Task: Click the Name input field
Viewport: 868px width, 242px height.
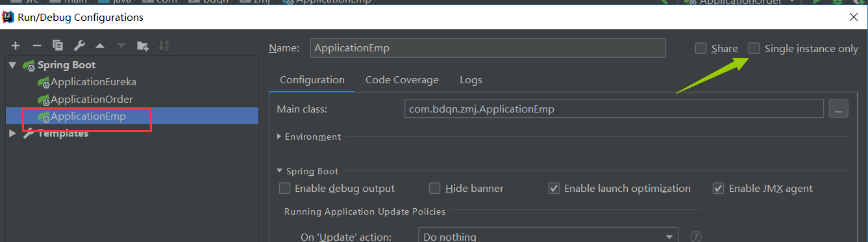Action: [x=488, y=48]
